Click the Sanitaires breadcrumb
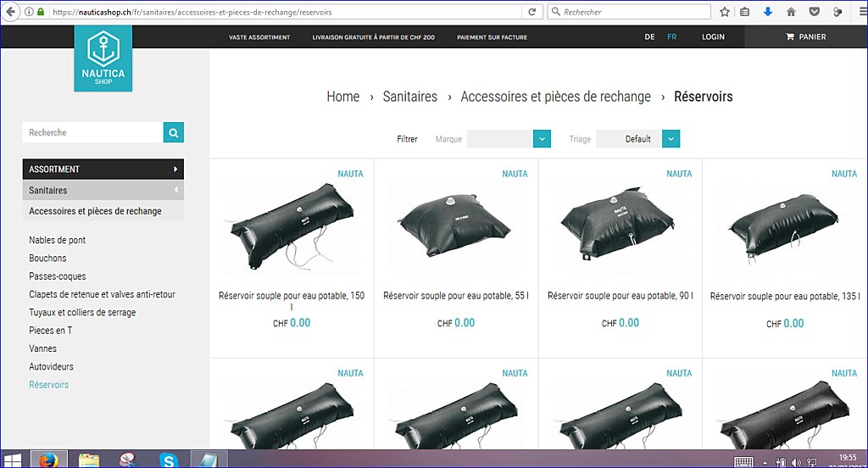Viewport: 868px width, 468px height. click(409, 97)
